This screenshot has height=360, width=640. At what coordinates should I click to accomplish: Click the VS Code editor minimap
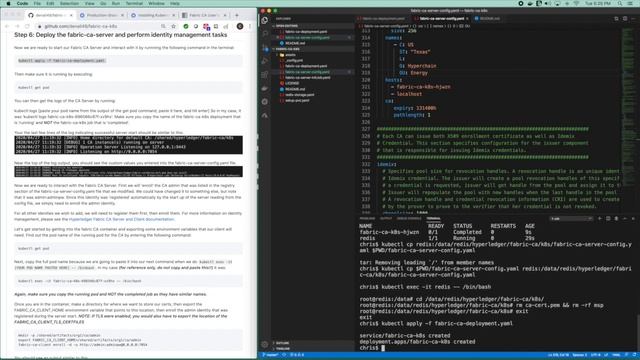(x=629, y=120)
